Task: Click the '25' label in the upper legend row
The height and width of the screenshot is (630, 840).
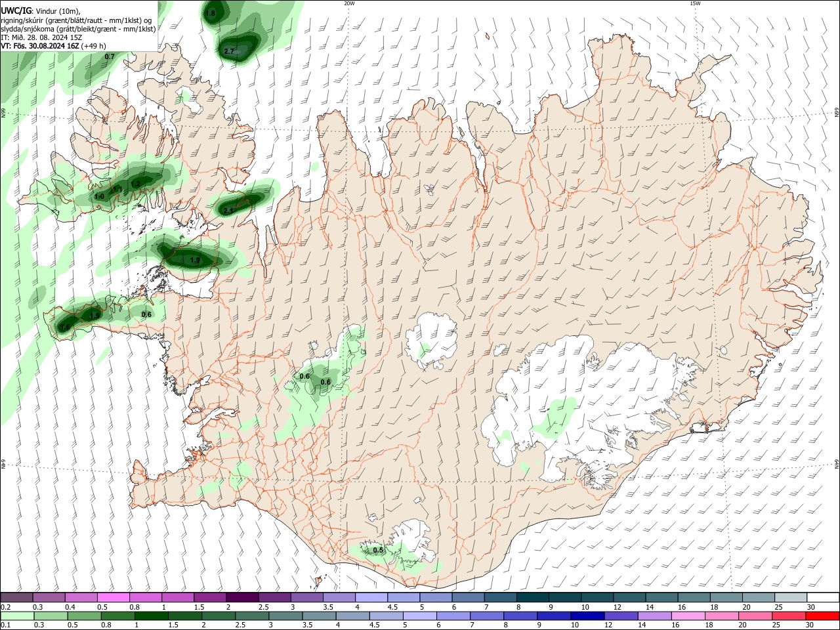Action: 778,607
